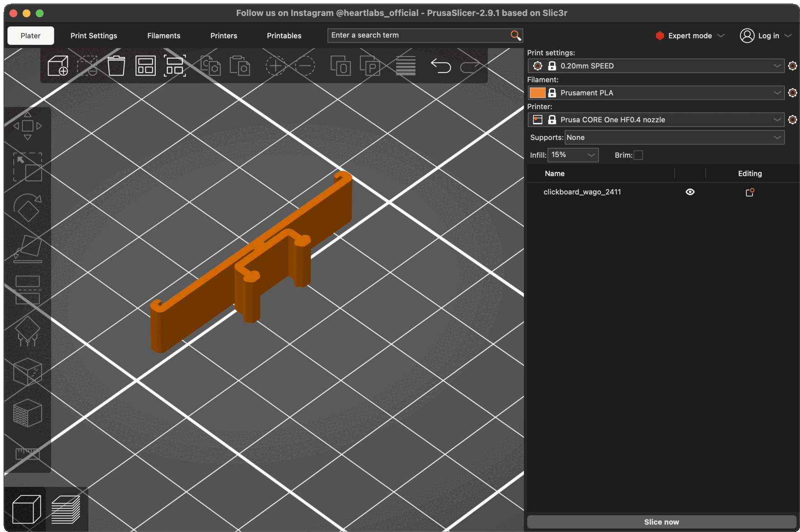Open filament settings gear for Prusament PLA
The width and height of the screenshot is (800, 532).
coord(792,93)
